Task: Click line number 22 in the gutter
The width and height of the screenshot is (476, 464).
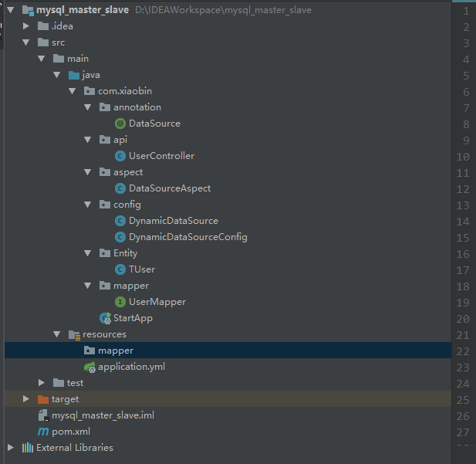Action: 463,351
